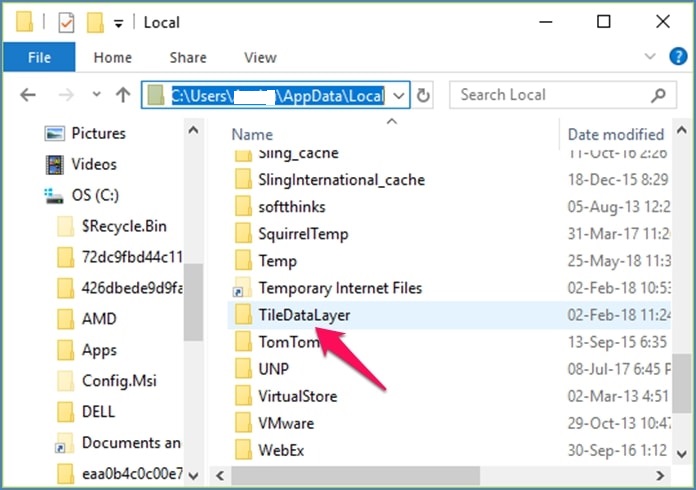Refresh the Local folder view
This screenshot has height=490, width=696.
424,95
